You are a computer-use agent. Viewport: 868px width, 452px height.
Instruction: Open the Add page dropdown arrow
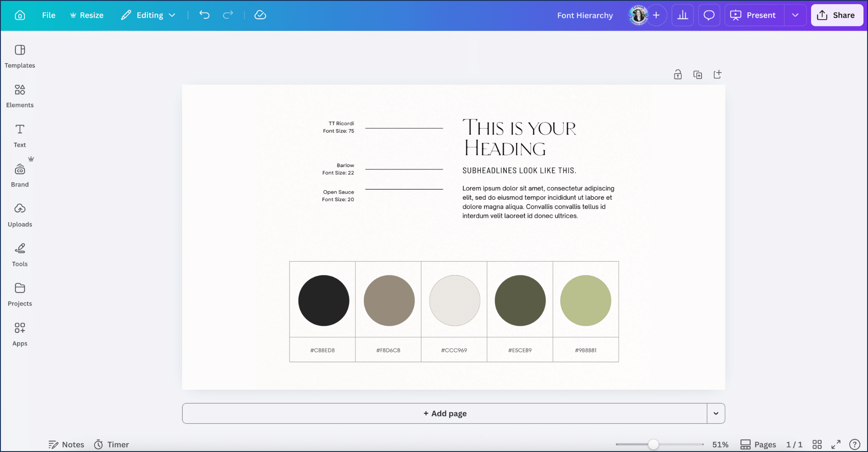tap(716, 413)
